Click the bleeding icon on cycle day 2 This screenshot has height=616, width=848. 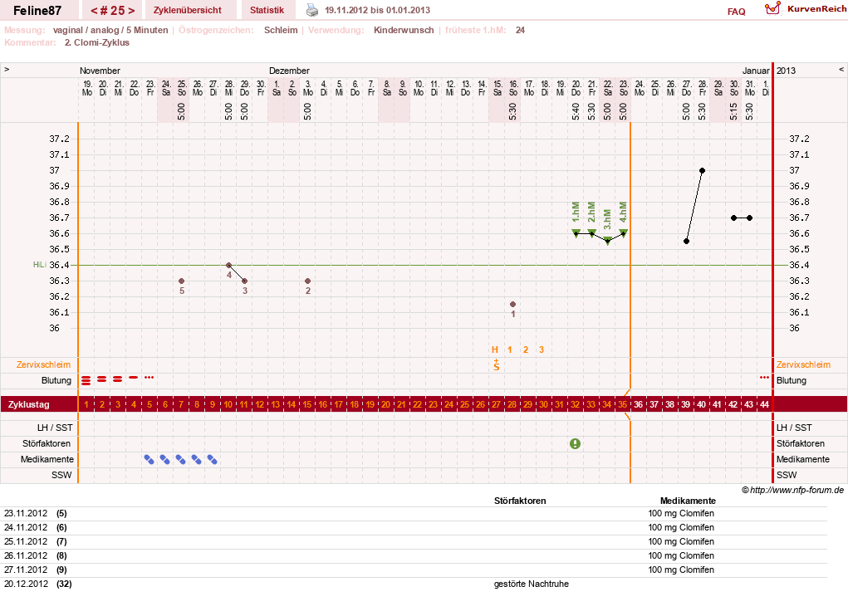pos(101,379)
